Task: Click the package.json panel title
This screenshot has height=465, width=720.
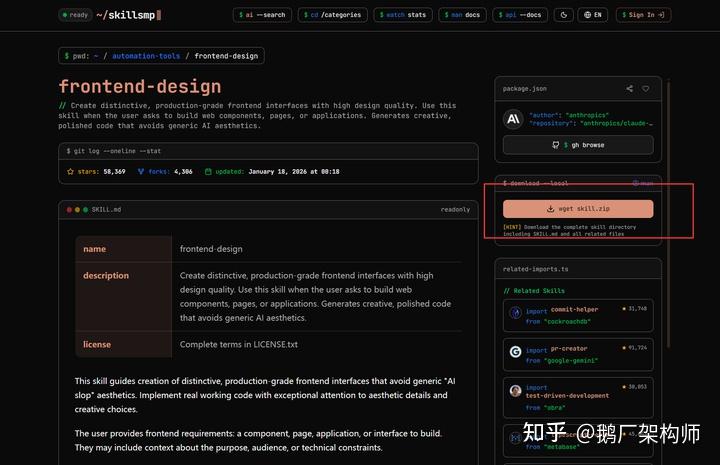Action: click(524, 89)
